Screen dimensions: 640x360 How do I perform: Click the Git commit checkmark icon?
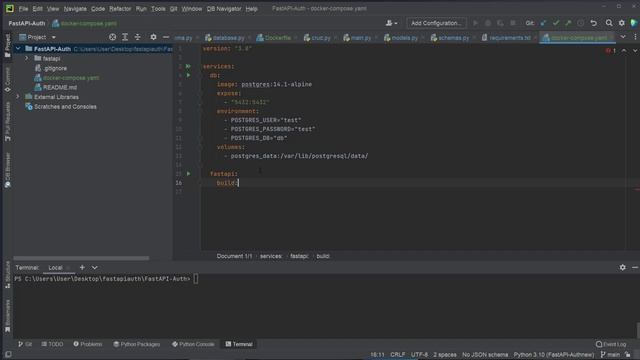coord(556,23)
